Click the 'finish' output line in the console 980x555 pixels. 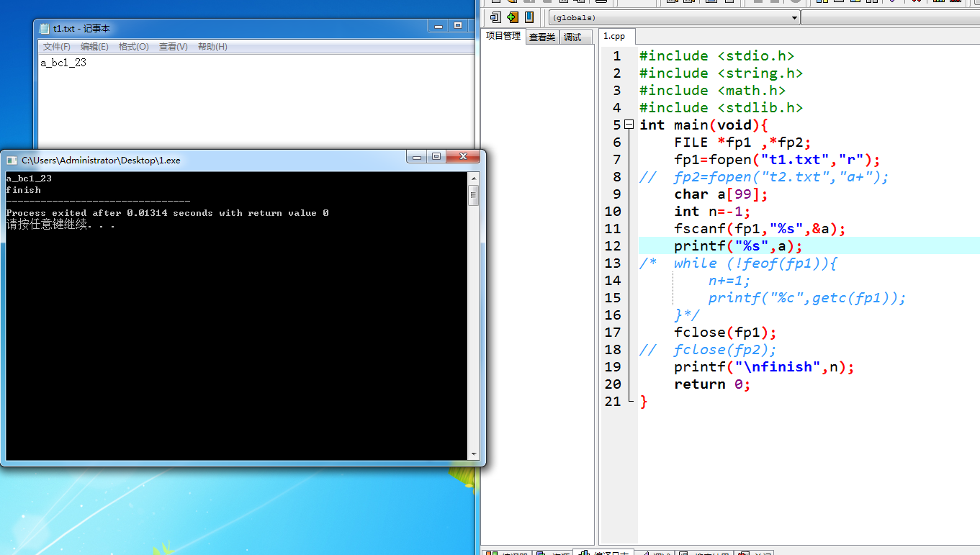click(23, 190)
